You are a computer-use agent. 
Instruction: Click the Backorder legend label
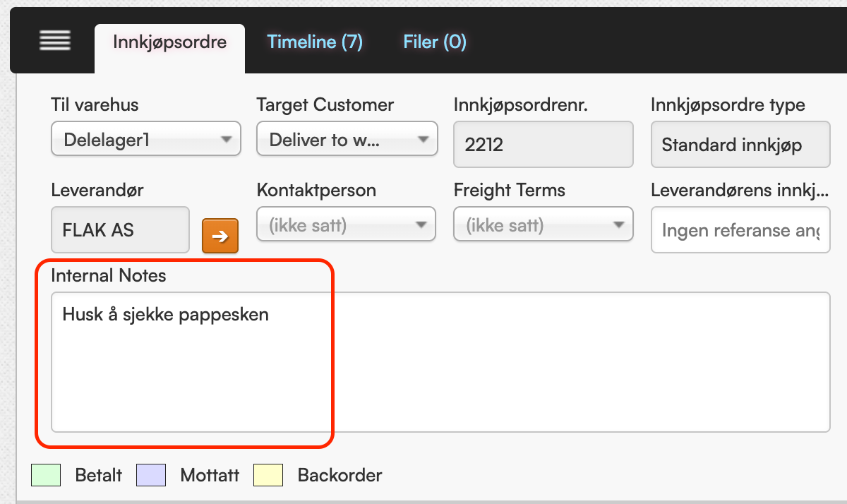340,475
